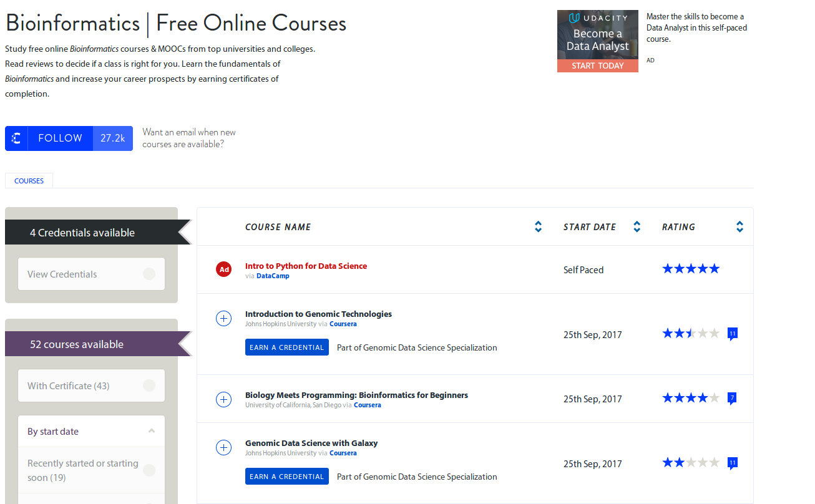Click Want an email when new courses text
The image size is (815, 504).
pos(189,138)
